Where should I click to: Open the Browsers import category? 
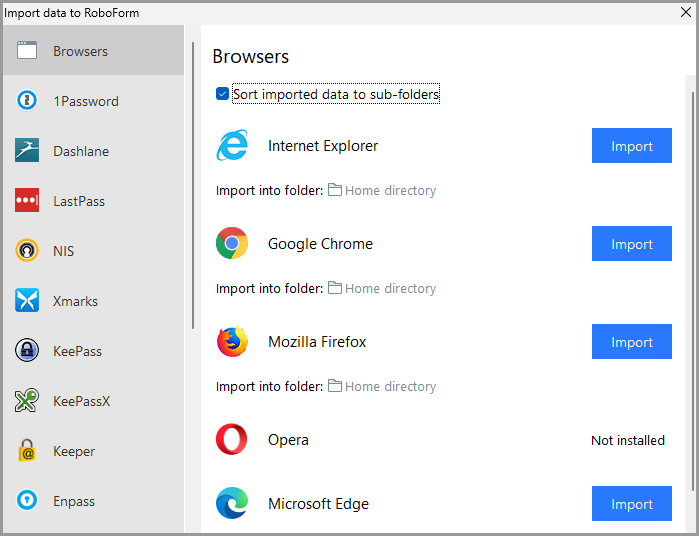[94, 50]
